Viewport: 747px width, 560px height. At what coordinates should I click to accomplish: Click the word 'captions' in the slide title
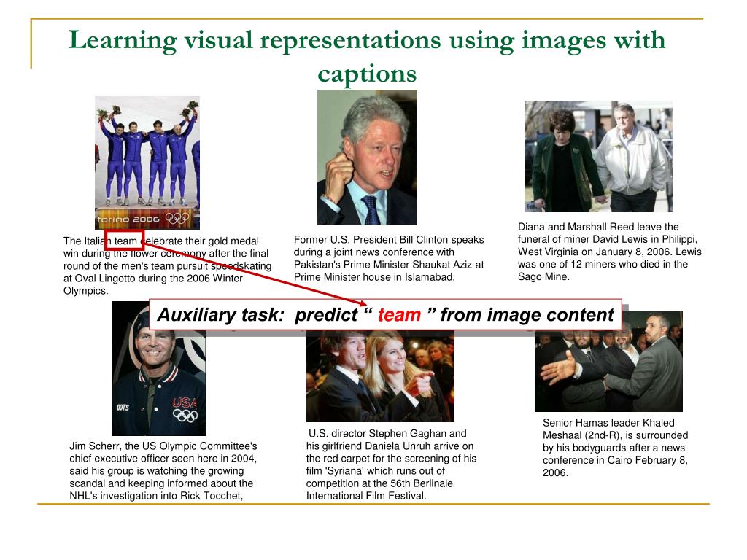(367, 74)
